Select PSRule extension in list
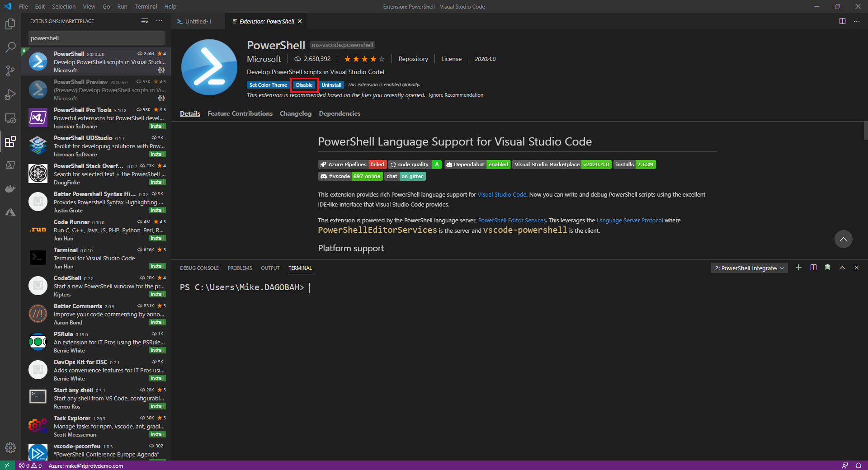 pos(96,342)
